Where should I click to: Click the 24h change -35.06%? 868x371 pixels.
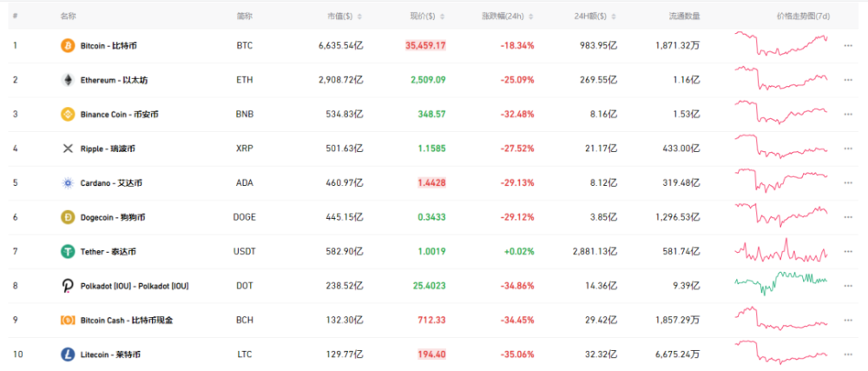pos(517,355)
